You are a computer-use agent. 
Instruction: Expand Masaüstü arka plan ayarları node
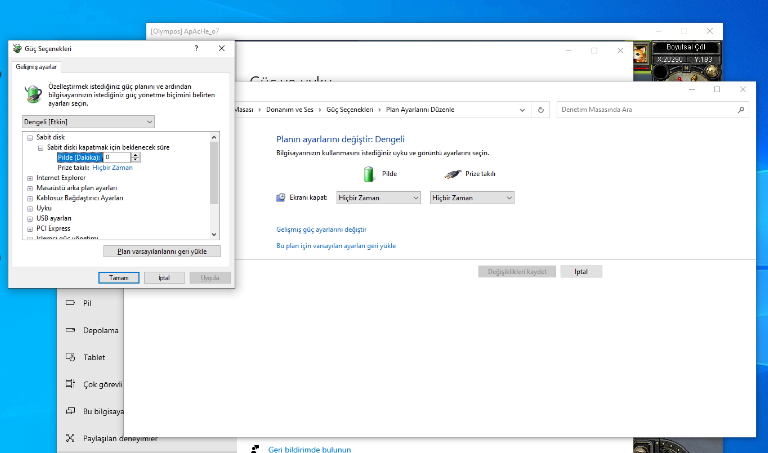click(30, 189)
